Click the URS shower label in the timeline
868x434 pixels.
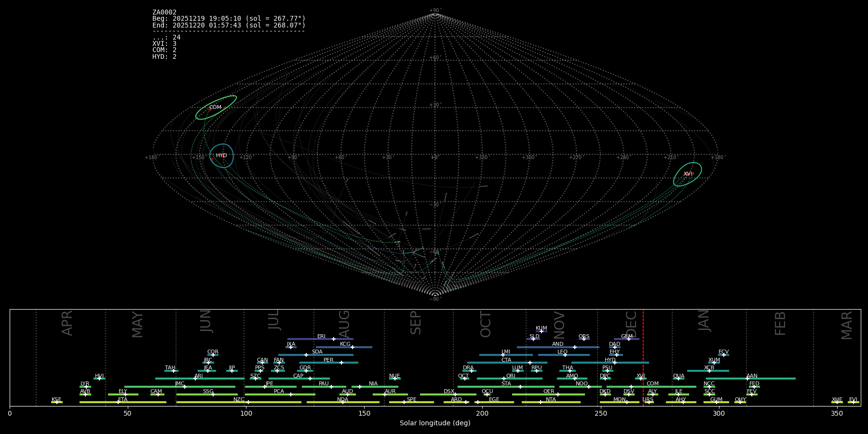point(648,400)
